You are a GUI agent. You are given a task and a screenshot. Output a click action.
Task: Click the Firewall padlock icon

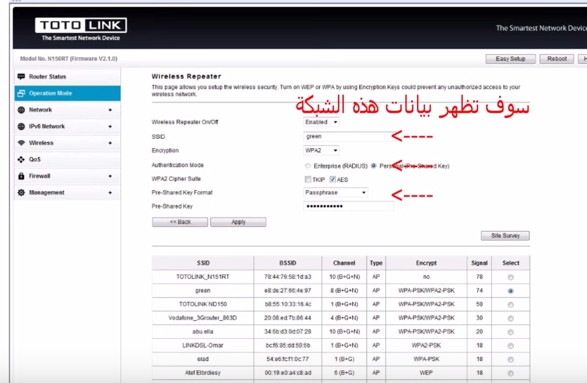[x=21, y=176]
